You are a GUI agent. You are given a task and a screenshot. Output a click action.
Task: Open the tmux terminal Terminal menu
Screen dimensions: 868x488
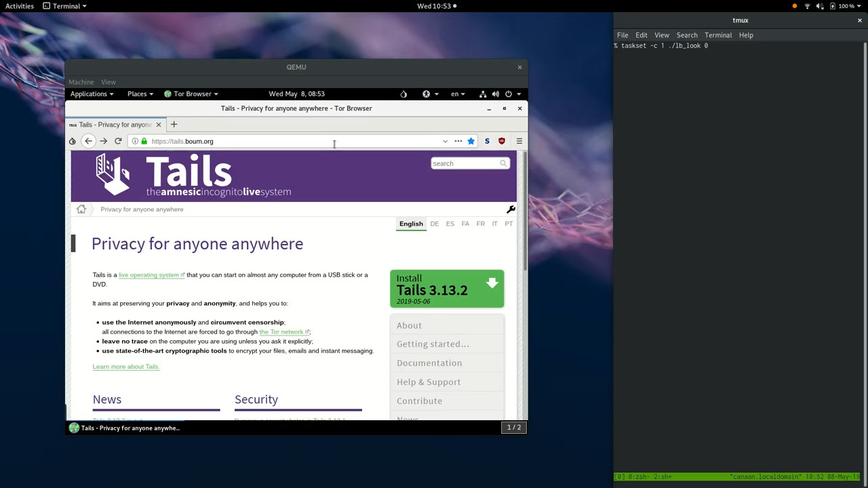pos(718,35)
